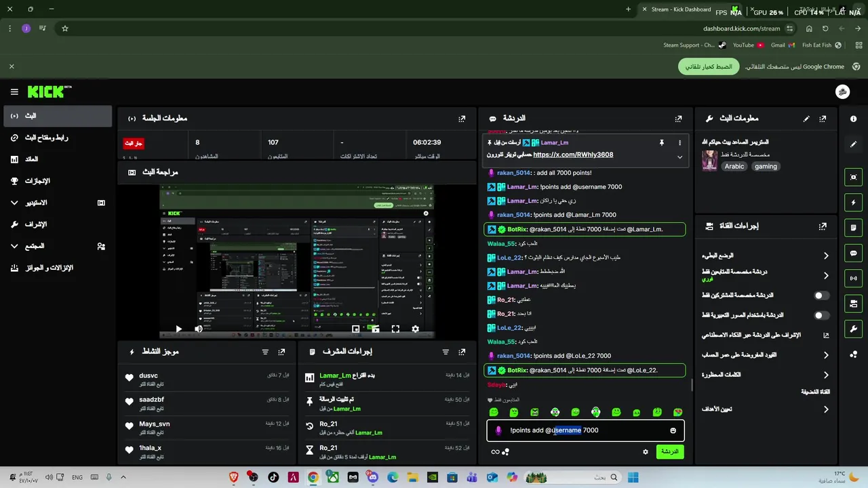Open the YouTube bookmark

tap(748, 45)
